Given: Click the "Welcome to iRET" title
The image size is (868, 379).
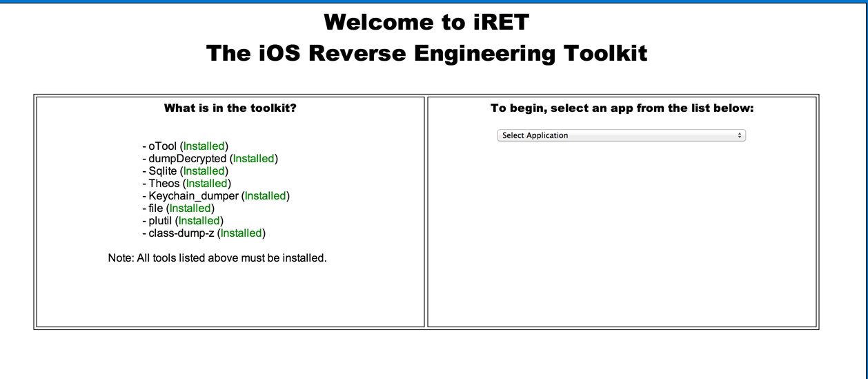Looking at the screenshot, I should (426, 22).
